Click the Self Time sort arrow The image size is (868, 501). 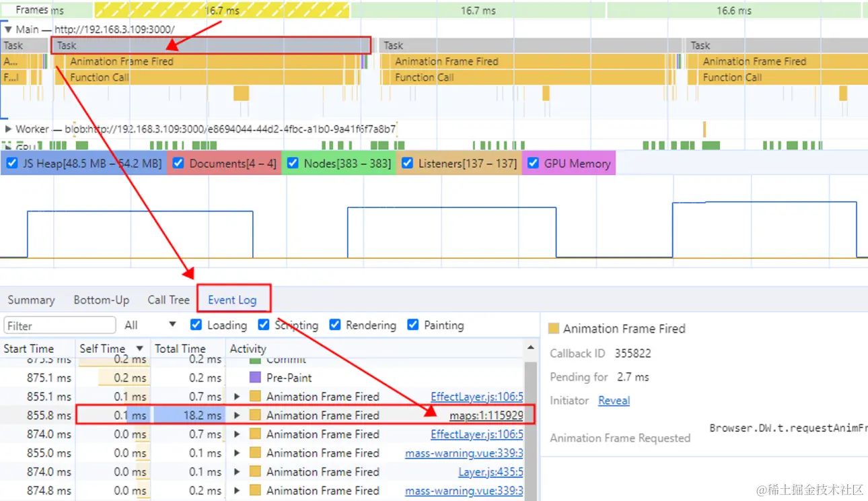(x=140, y=349)
